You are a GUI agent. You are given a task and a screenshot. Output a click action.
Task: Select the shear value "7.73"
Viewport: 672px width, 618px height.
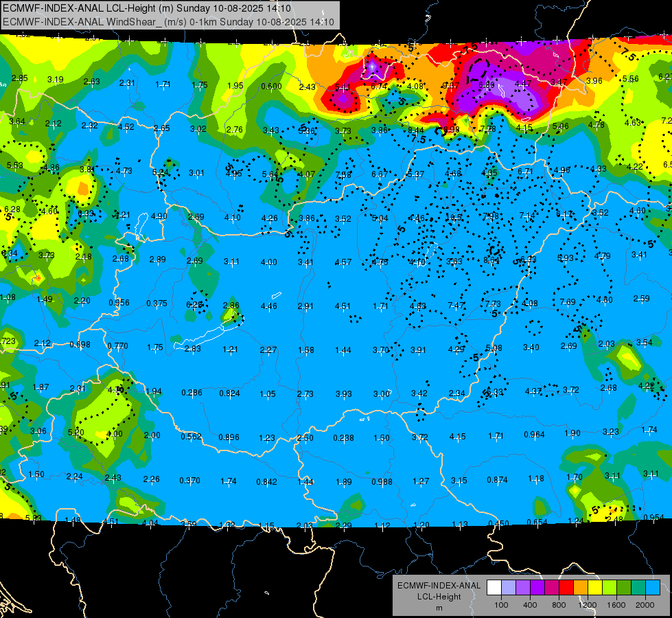493,304
